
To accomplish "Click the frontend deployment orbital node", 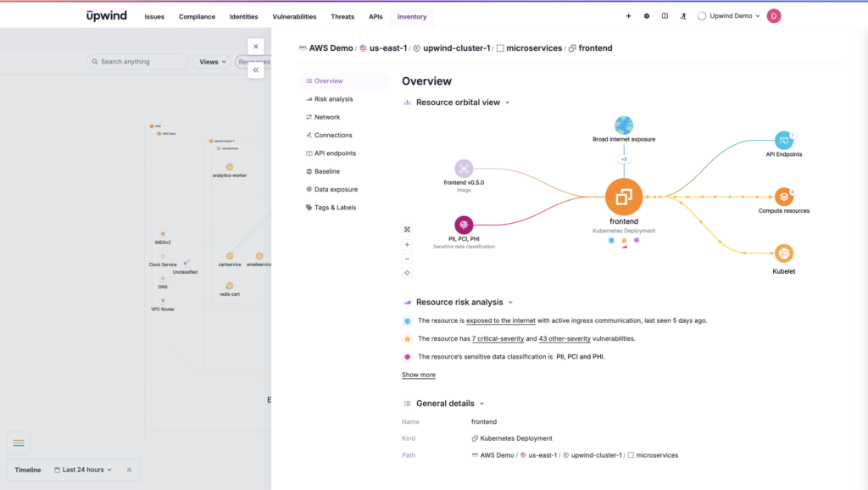I will (624, 197).
